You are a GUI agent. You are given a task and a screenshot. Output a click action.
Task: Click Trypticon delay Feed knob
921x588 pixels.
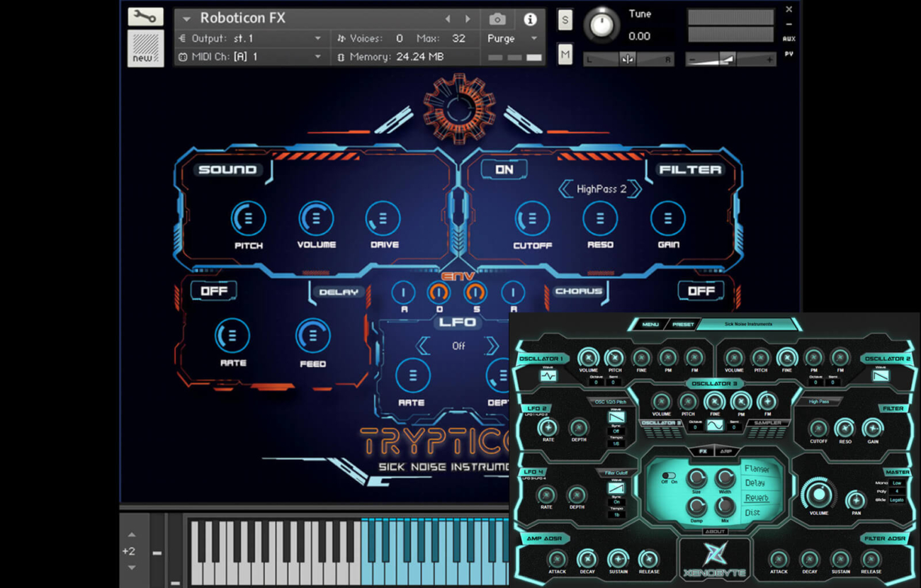312,335
